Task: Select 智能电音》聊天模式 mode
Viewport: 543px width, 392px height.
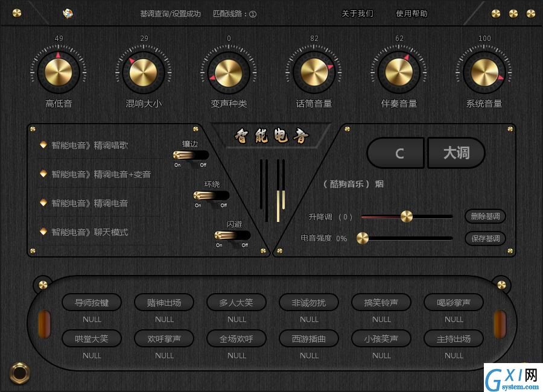Action: click(x=90, y=232)
